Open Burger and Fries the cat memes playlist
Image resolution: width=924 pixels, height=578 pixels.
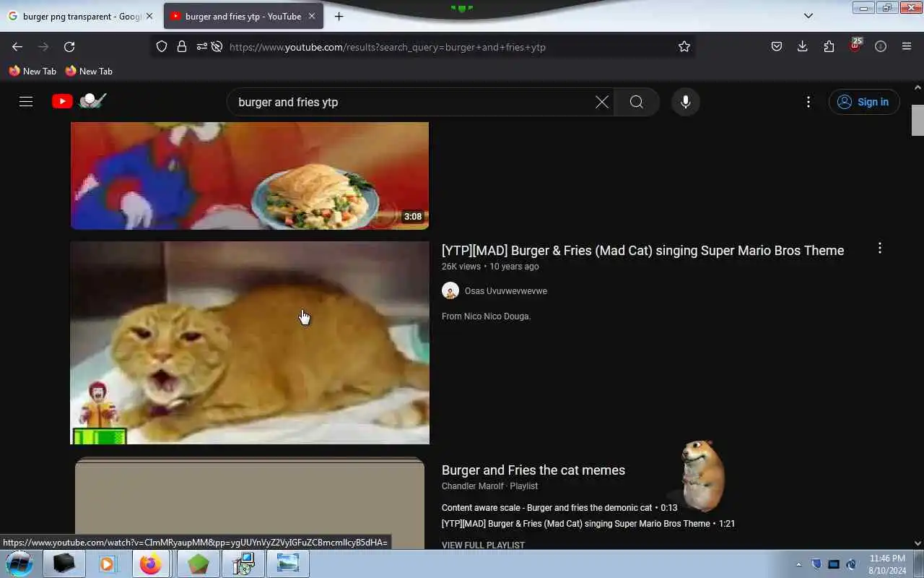(x=533, y=470)
